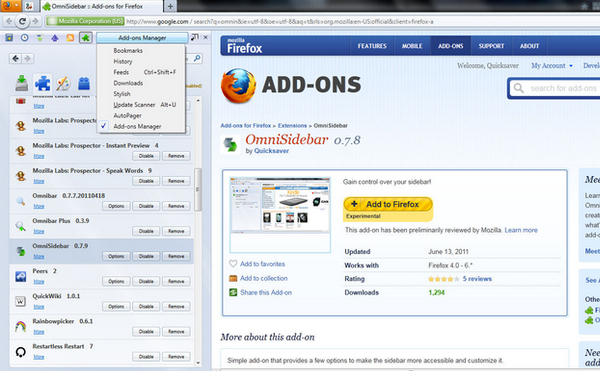The image size is (600, 371).
Task: Open FEATURES in Firefox site navigation
Action: coord(372,46)
